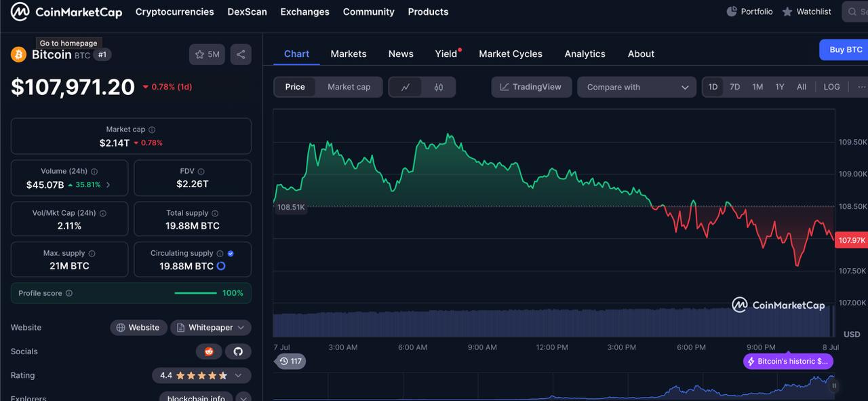Screen dimensions: 868x401
Task: Click Market cap info icon
Action: [152, 130]
